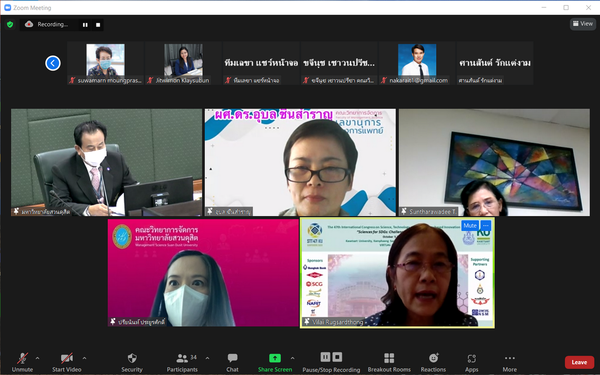The image size is (600, 375).
Task: Open the Reactions menu
Action: (x=433, y=362)
